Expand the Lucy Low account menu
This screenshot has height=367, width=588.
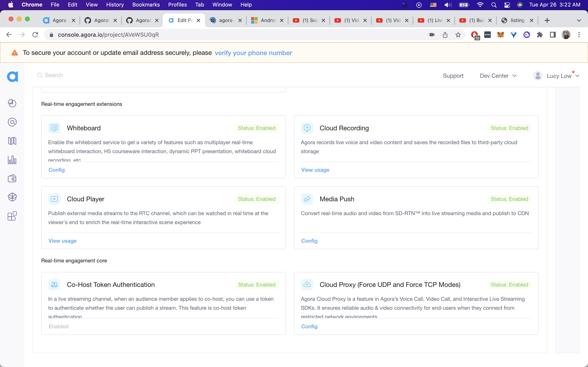[x=559, y=76]
